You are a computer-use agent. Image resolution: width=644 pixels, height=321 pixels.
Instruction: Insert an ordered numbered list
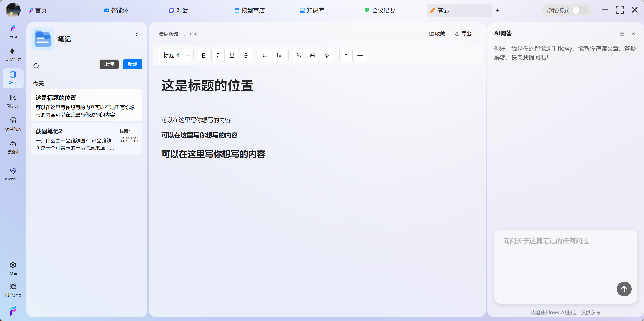point(265,55)
